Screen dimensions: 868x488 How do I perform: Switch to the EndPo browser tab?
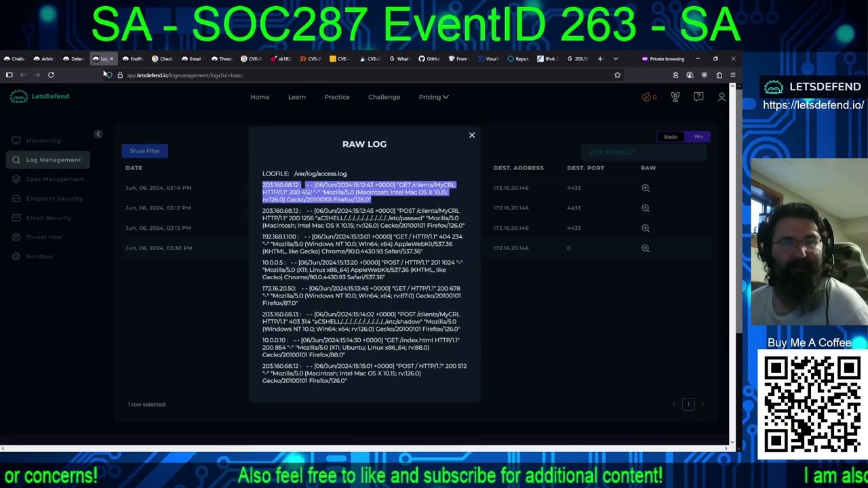click(x=133, y=59)
